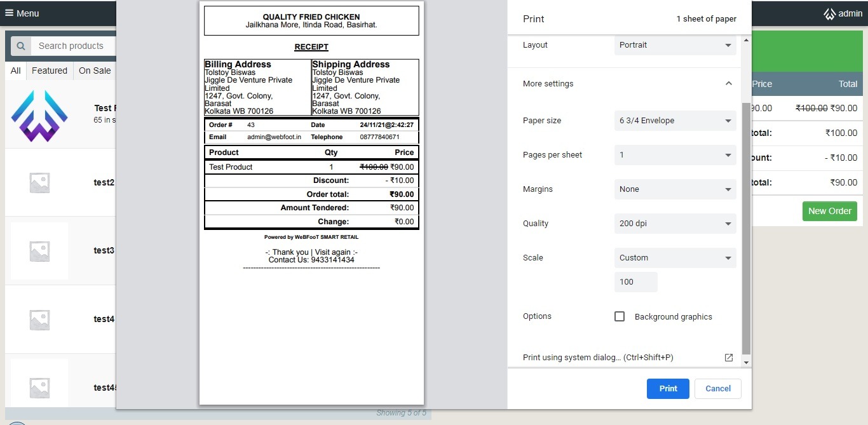The height and width of the screenshot is (425, 868).
Task: Open system dialog external link icon
Action: pyautogui.click(x=729, y=358)
